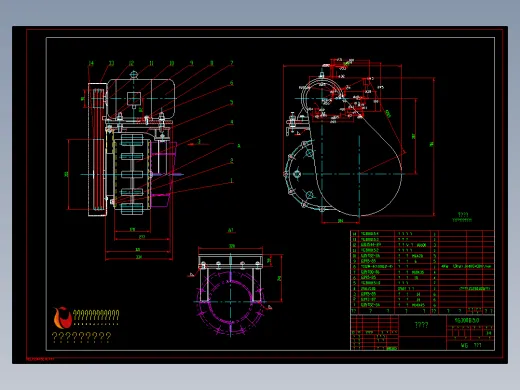Click balloon number 9 label
The image size is (520, 390).
point(192,63)
